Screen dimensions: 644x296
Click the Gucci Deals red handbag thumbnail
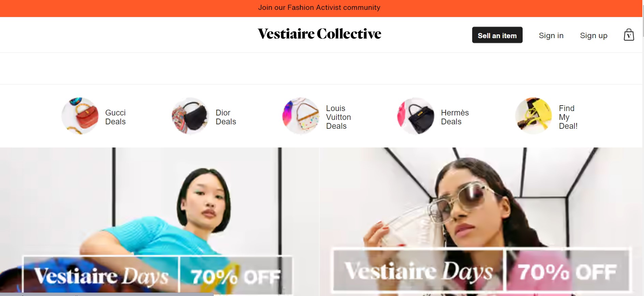click(x=80, y=116)
